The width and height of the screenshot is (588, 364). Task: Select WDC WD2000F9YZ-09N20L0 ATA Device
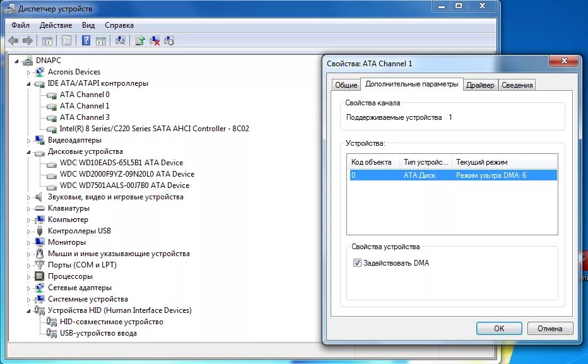tap(127, 174)
